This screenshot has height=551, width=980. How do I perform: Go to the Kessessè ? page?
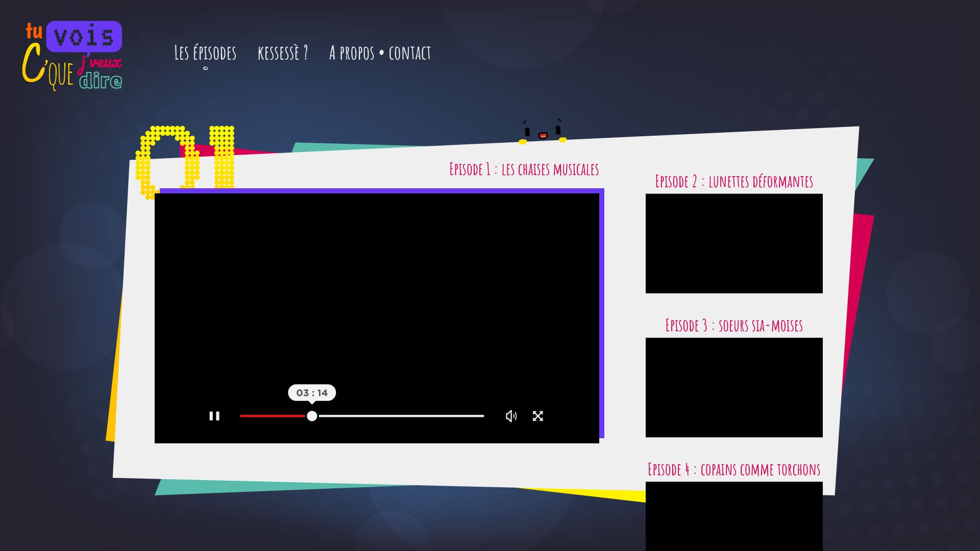point(283,53)
